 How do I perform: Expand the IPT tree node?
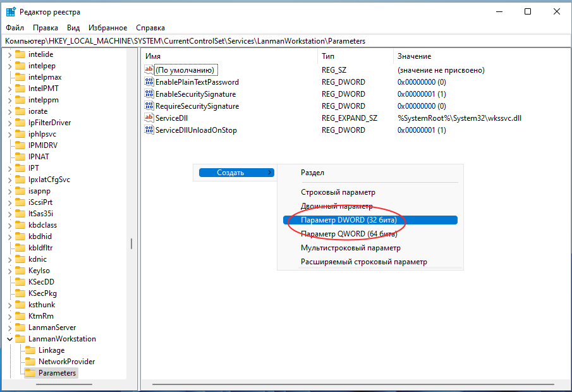10,168
